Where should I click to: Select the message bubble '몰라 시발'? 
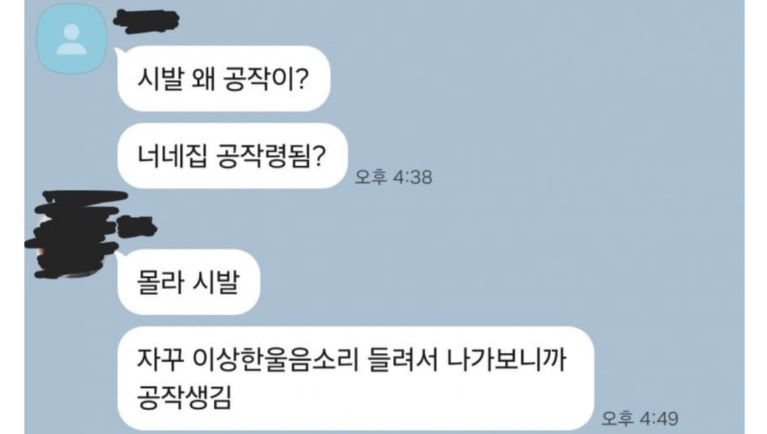coord(189,282)
